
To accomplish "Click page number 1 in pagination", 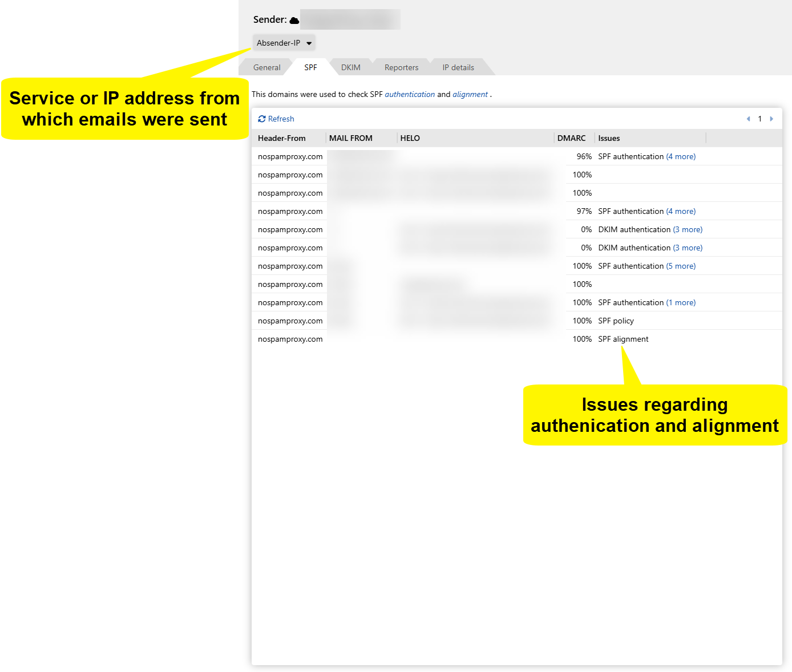I will 759,119.
